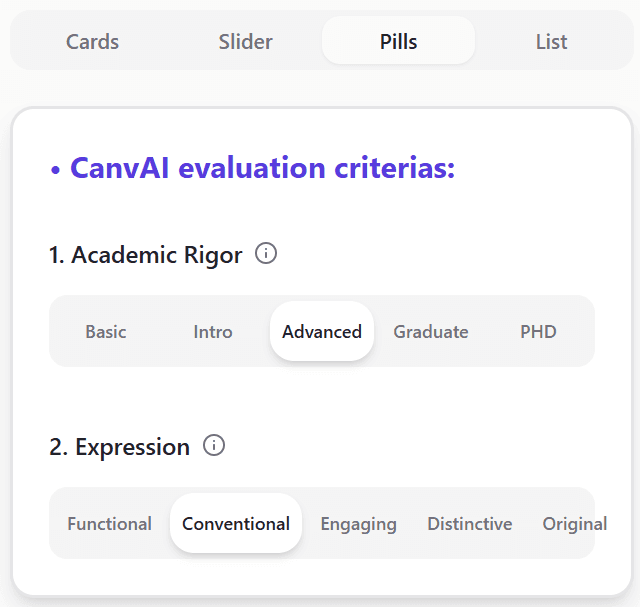The height and width of the screenshot is (607, 640).
Task: Choose Functional for Expression
Action: 110,524
